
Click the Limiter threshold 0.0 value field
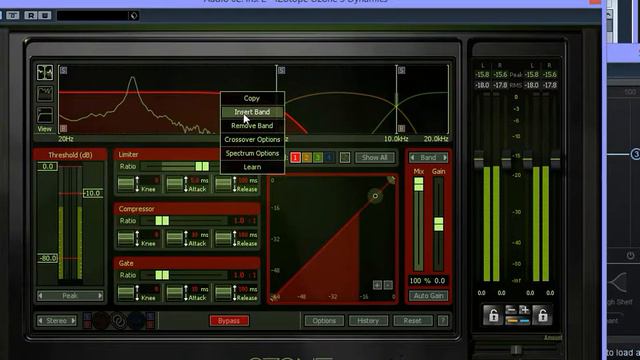[x=48, y=167]
